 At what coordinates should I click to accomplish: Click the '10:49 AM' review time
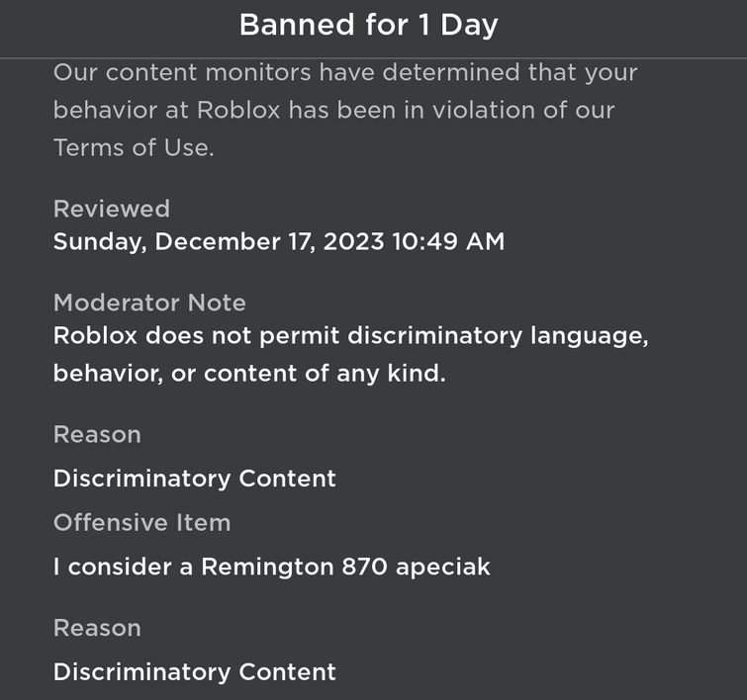(448, 241)
